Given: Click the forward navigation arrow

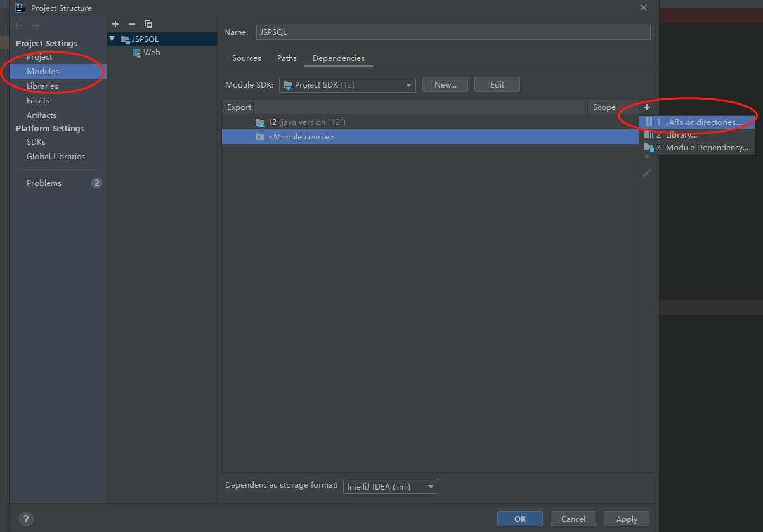Looking at the screenshot, I should pyautogui.click(x=36, y=25).
